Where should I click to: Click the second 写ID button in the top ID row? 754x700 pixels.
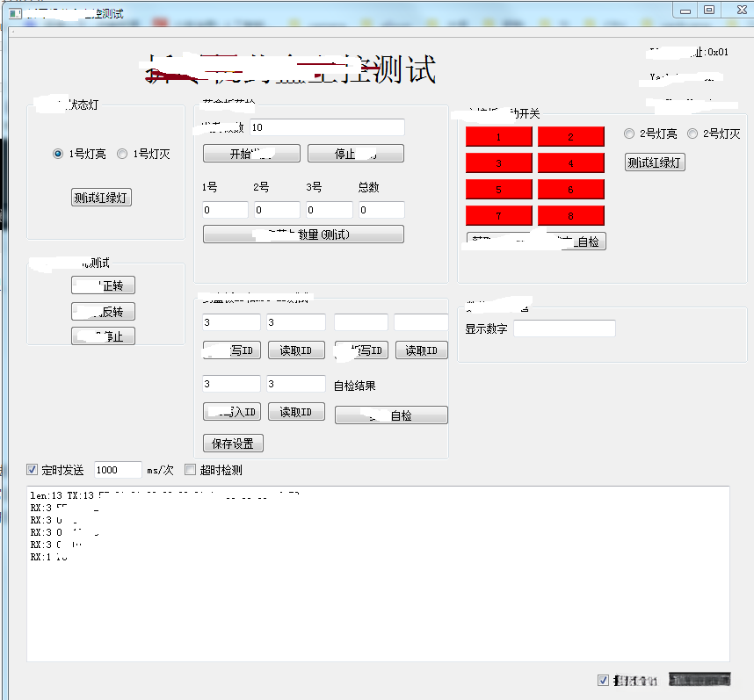361,350
